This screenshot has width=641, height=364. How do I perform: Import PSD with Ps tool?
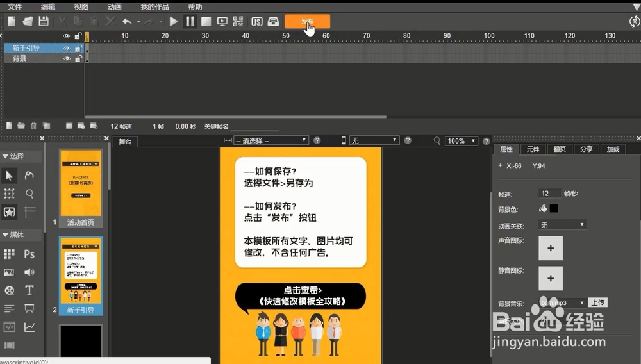[x=29, y=254]
